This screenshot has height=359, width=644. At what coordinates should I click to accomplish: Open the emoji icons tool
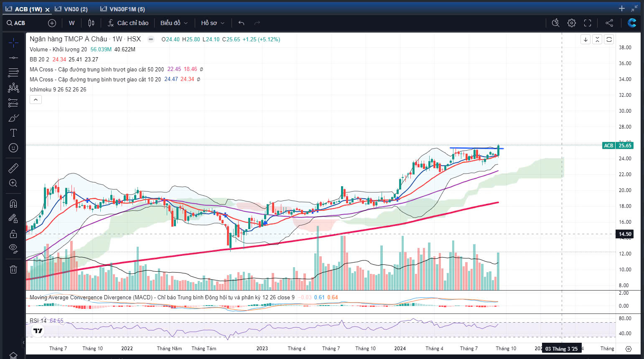click(x=13, y=148)
